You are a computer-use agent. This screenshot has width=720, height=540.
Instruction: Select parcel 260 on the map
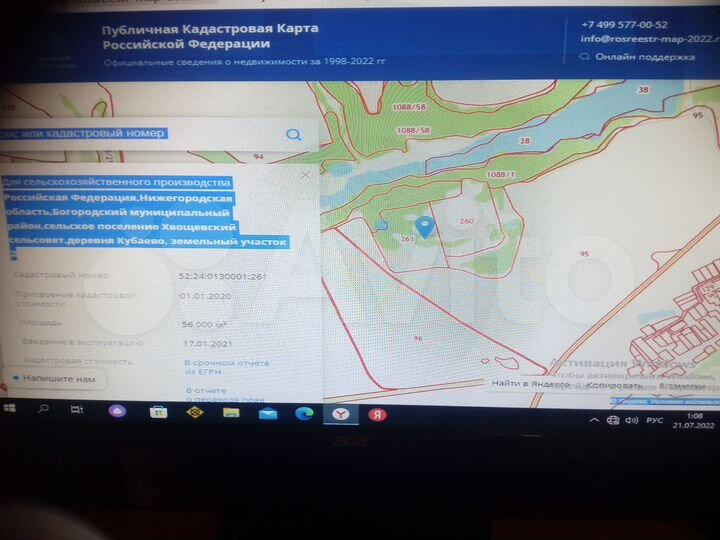click(x=467, y=221)
